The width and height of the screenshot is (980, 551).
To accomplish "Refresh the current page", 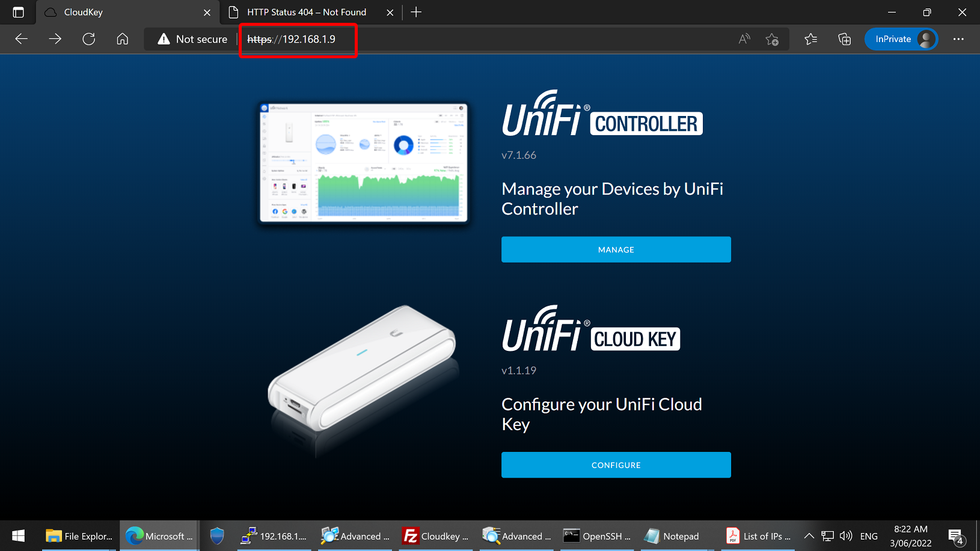I will [89, 39].
